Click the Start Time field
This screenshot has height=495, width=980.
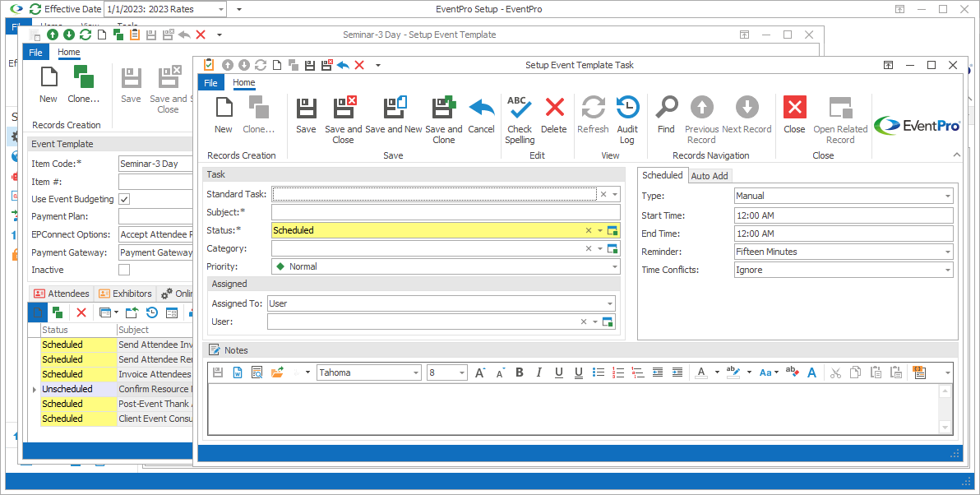844,215
